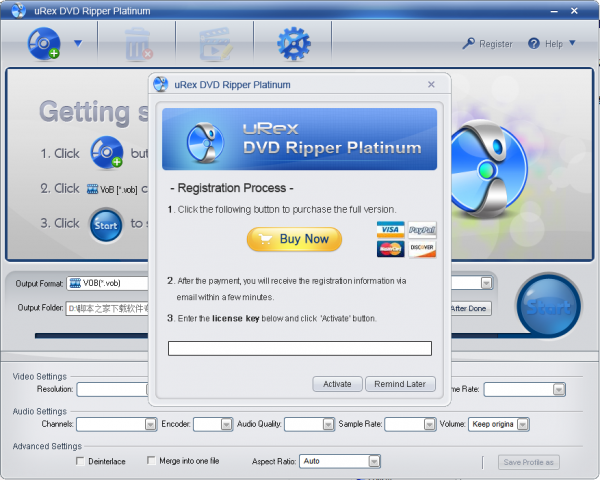Expand the dropdown right of Output Format row

tap(486, 283)
